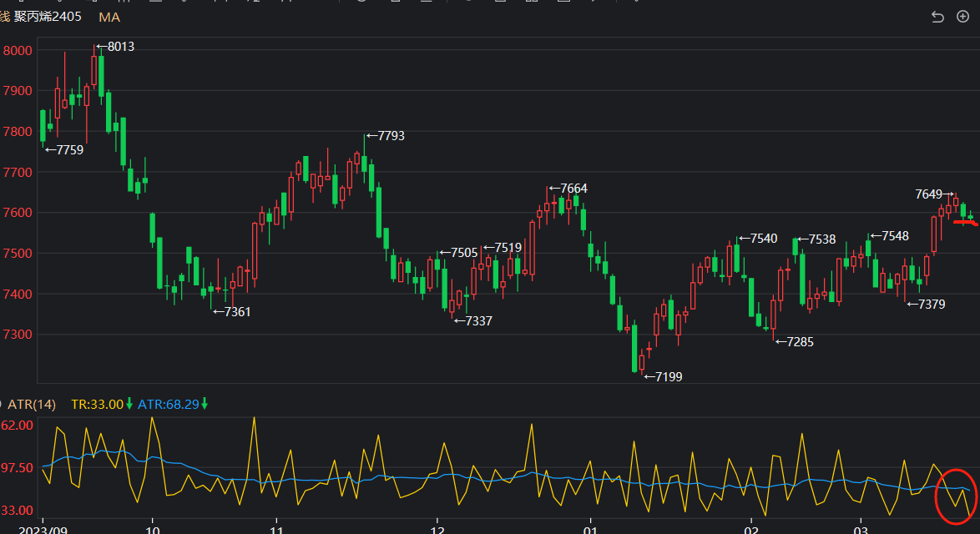Click the 12 month marker on date axis
Screen dimensions: 980x534
437,530
